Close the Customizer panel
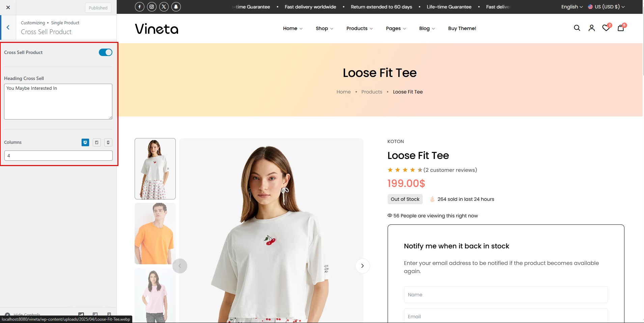644x323 pixels. [x=8, y=7]
